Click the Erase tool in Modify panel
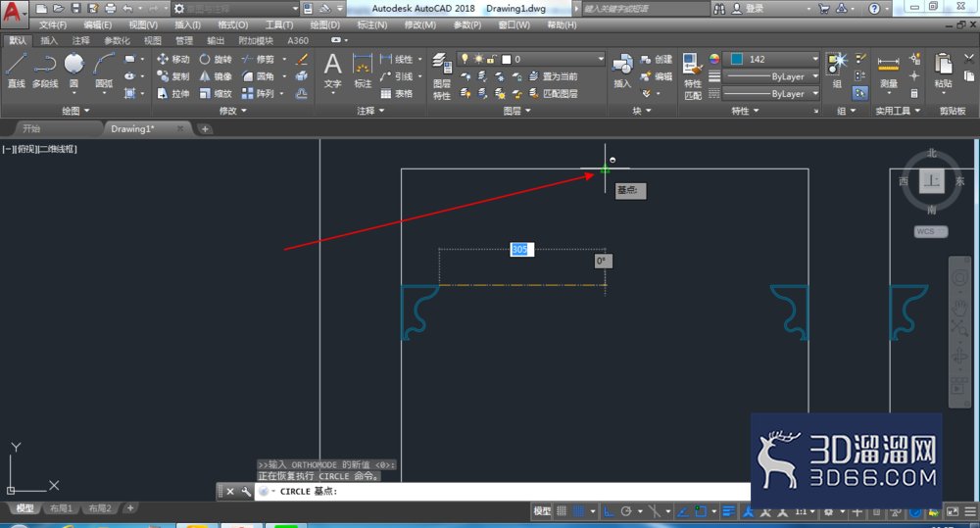Screen dimensions: 980x528 click(301, 60)
